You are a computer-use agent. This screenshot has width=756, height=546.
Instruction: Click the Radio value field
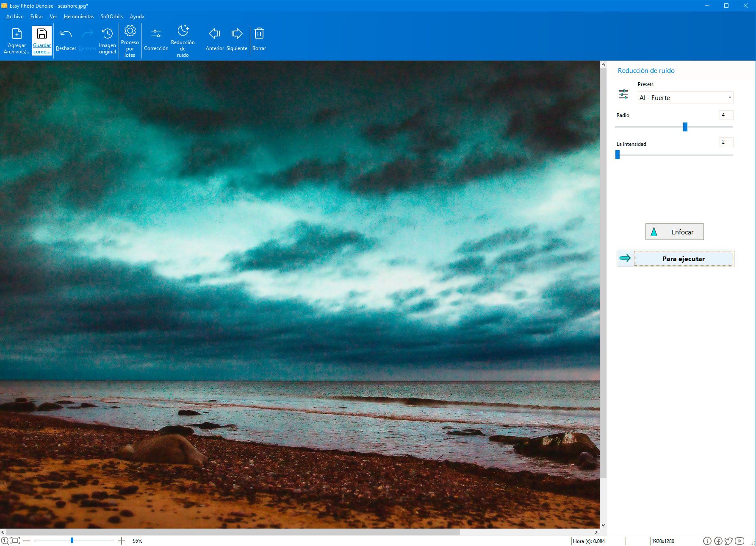[x=726, y=115]
